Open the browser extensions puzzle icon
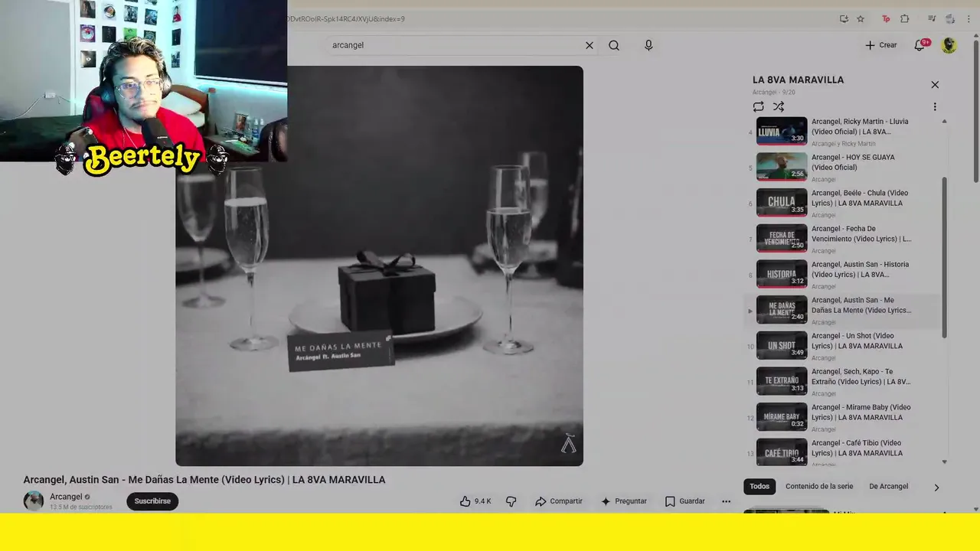The image size is (980, 551). (905, 19)
